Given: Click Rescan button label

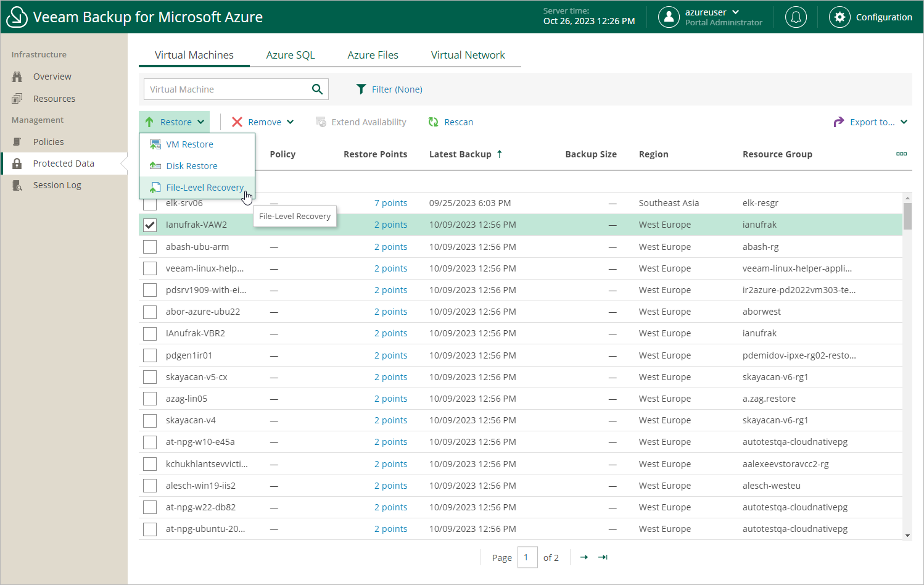Looking at the screenshot, I should tap(459, 122).
